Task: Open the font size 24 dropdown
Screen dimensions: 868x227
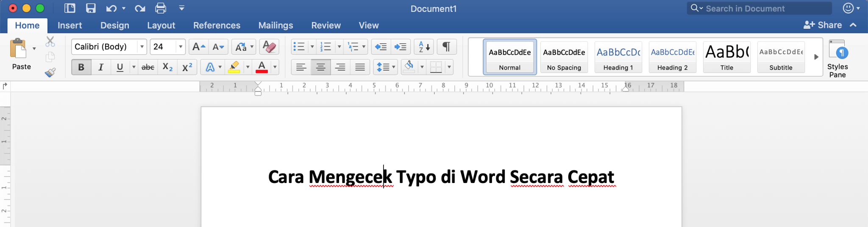Action: [181, 47]
